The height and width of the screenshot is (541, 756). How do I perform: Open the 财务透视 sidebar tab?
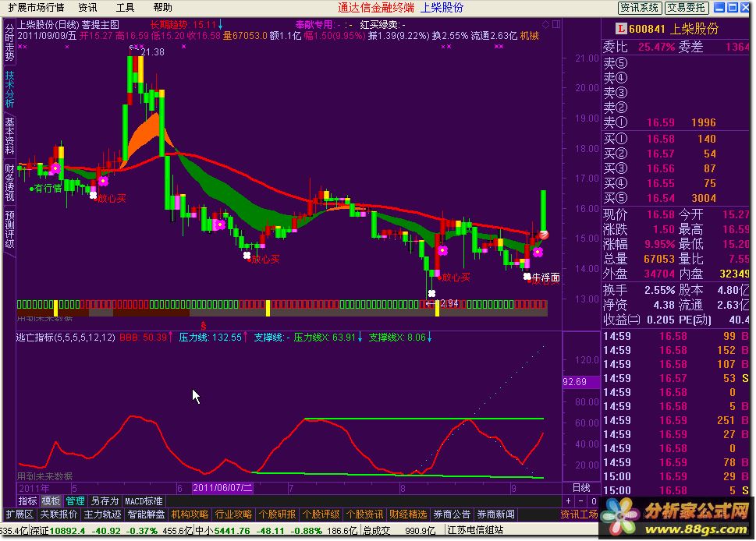(x=9, y=182)
